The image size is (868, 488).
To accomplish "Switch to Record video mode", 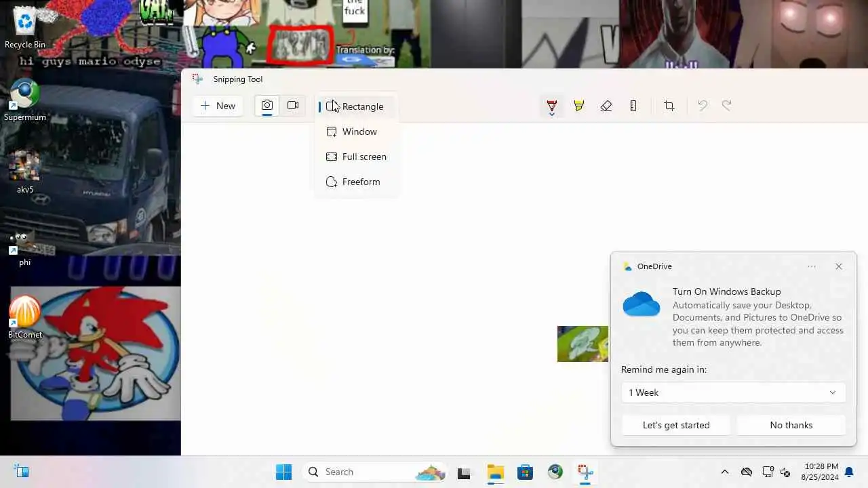I will pyautogui.click(x=293, y=106).
